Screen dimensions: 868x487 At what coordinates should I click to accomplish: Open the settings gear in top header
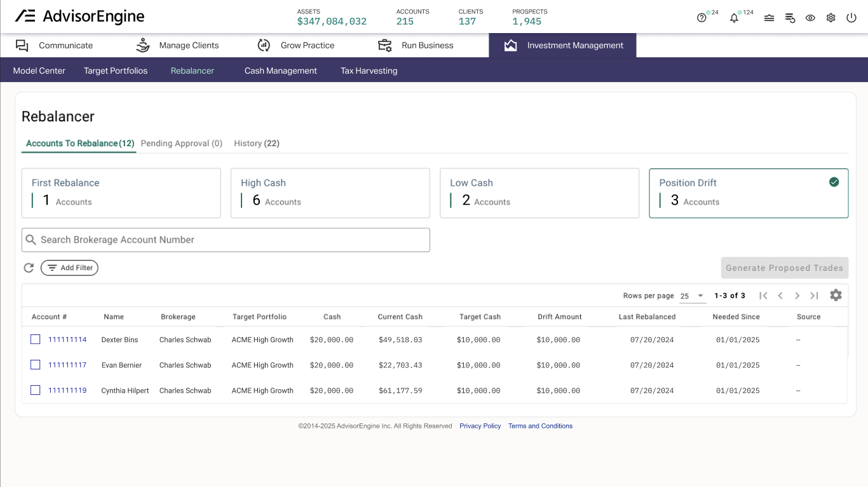click(831, 18)
